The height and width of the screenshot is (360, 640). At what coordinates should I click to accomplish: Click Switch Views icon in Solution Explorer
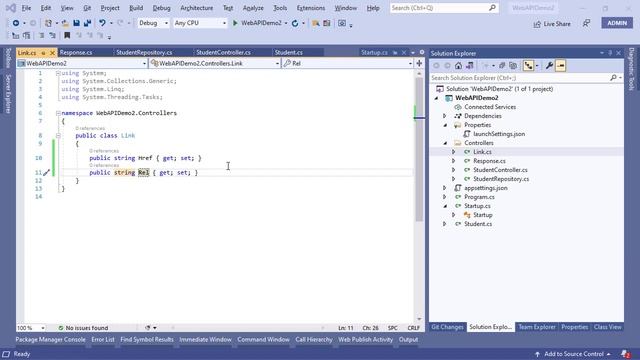coord(470,66)
